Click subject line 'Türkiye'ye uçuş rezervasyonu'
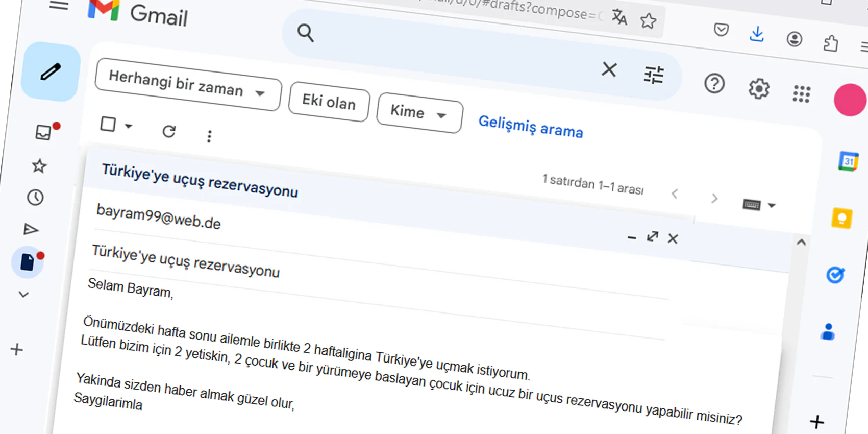 [x=186, y=260]
